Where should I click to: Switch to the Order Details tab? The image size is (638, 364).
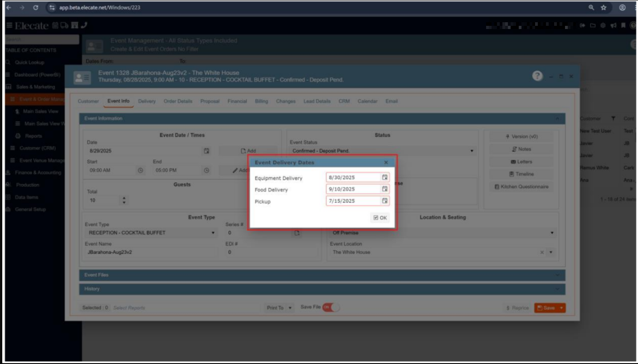point(178,101)
